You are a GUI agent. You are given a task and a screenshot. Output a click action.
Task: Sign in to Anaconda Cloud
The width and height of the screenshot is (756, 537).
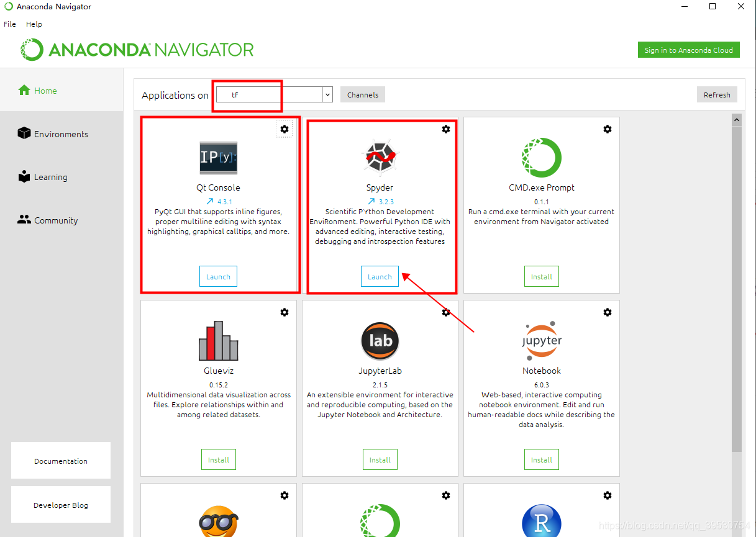click(688, 50)
